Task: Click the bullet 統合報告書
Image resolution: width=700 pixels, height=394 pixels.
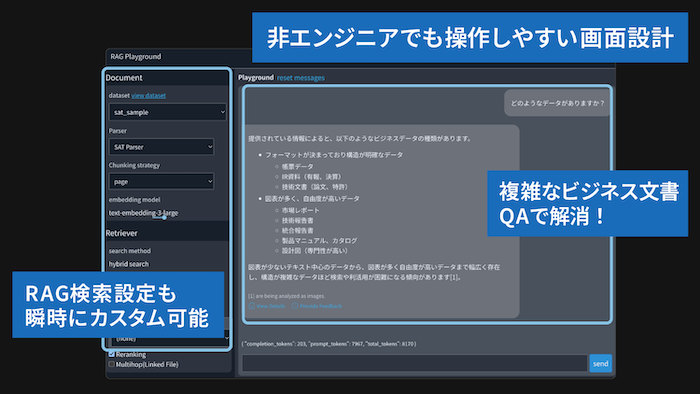Action: 297,231
